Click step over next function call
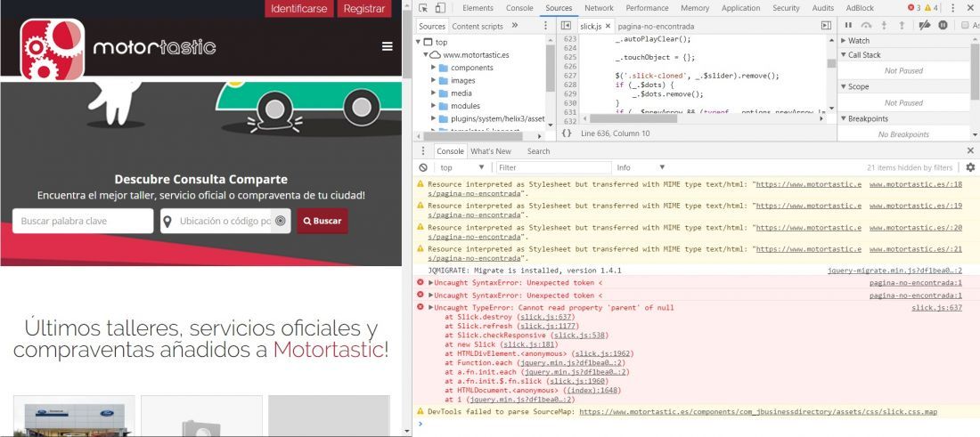The image size is (980, 437). [866, 25]
